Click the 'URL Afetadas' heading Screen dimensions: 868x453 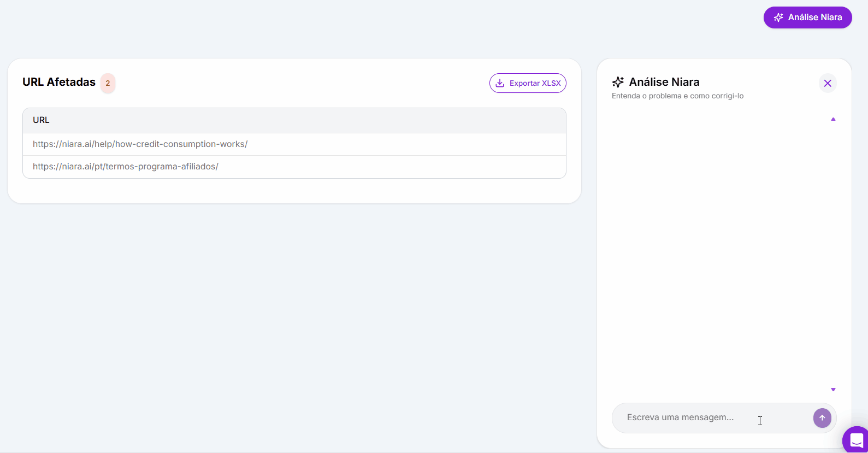(59, 82)
